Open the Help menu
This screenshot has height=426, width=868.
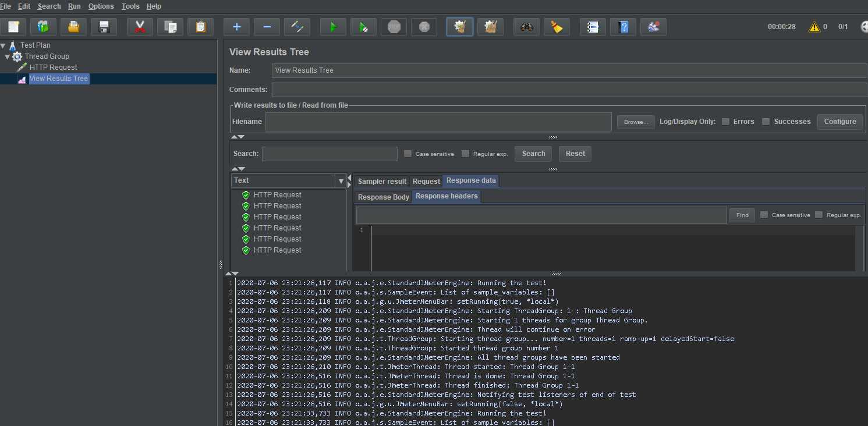click(x=154, y=6)
